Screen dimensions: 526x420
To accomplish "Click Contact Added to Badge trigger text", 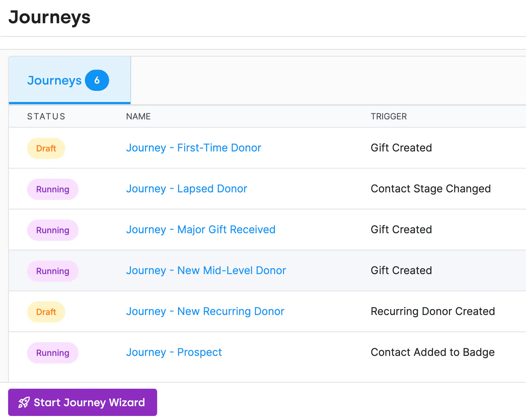I will point(433,352).
